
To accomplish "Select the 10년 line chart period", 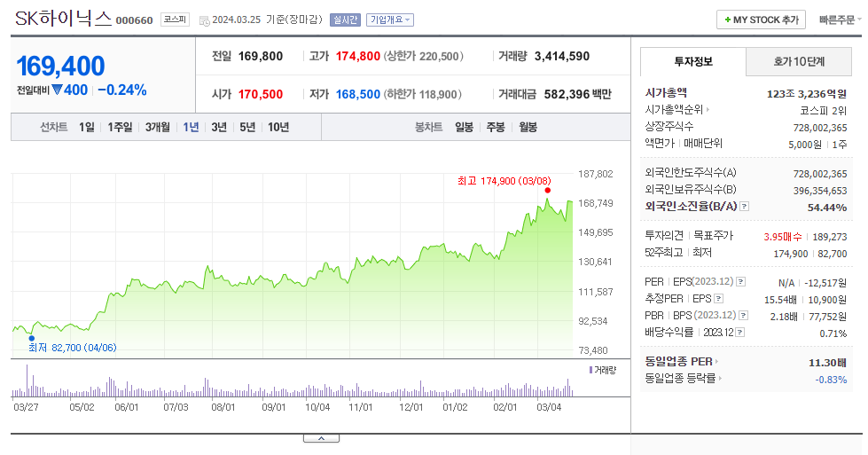I will pos(278,128).
